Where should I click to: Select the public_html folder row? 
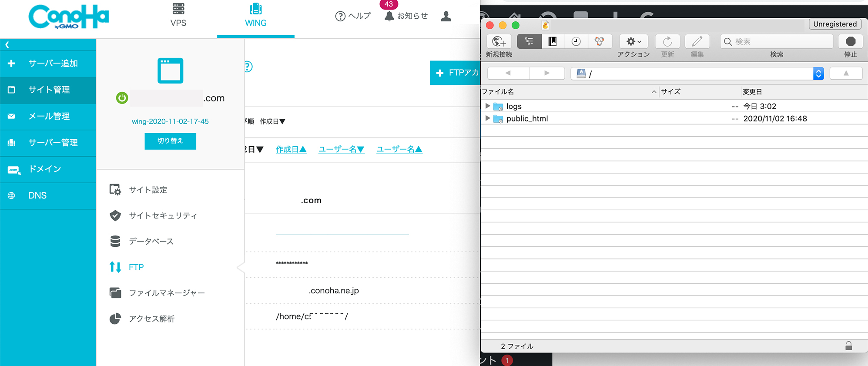pyautogui.click(x=674, y=118)
